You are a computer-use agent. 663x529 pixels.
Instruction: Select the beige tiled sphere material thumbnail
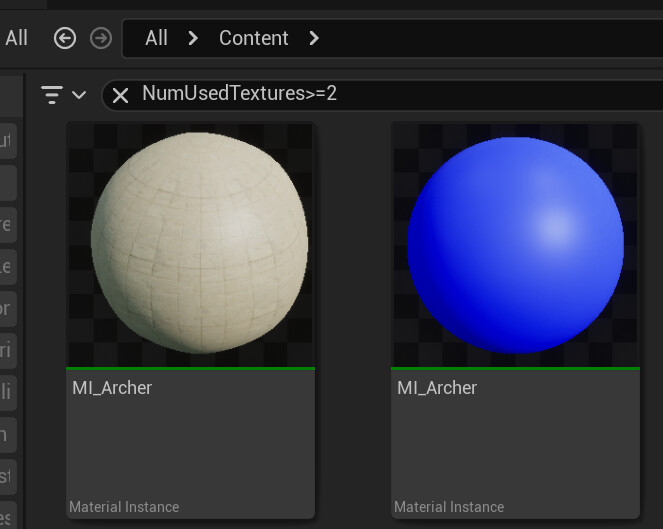(191, 245)
